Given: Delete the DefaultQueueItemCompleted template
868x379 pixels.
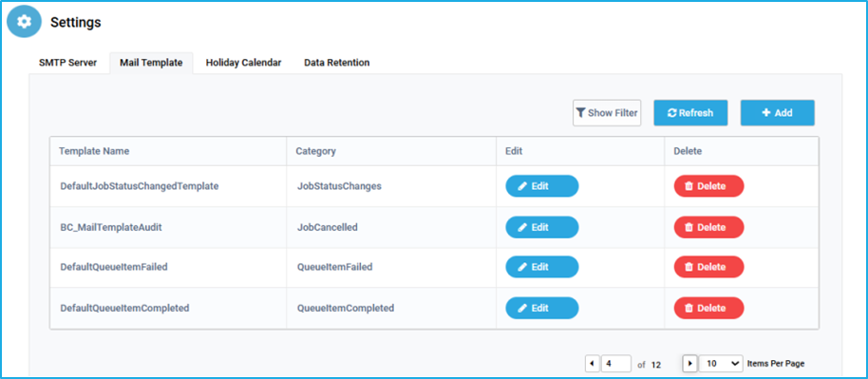Looking at the screenshot, I should [x=708, y=308].
